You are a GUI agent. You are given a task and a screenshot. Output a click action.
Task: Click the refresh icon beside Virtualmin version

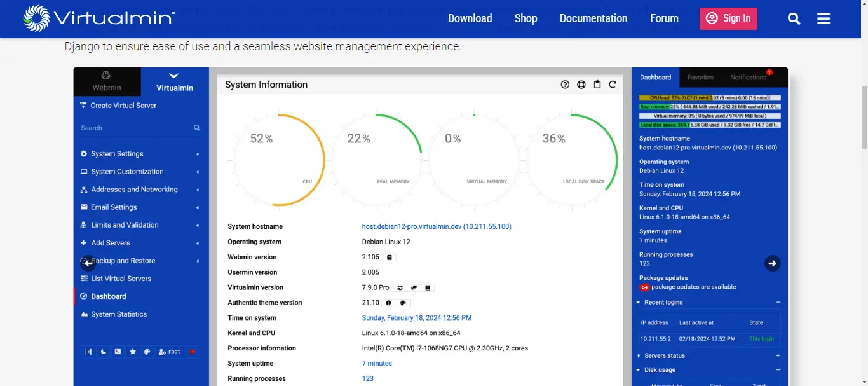pyautogui.click(x=400, y=288)
